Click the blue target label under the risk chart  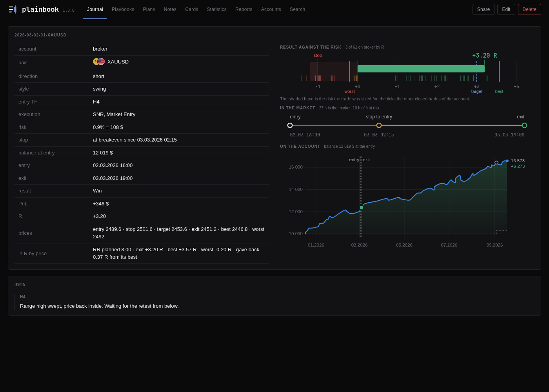(477, 91)
